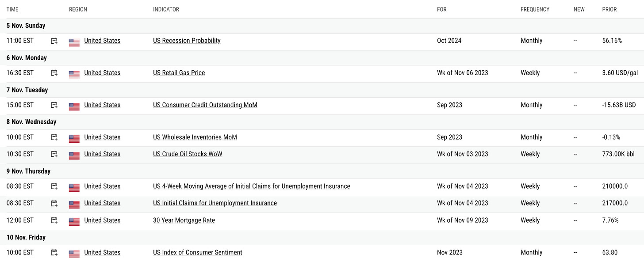Add US Consumer Credit Outstanding MoM to calendar
The height and width of the screenshot is (262, 644).
54,106
